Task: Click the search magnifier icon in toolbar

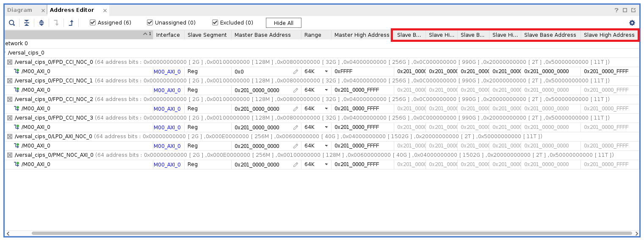Action: [x=12, y=23]
